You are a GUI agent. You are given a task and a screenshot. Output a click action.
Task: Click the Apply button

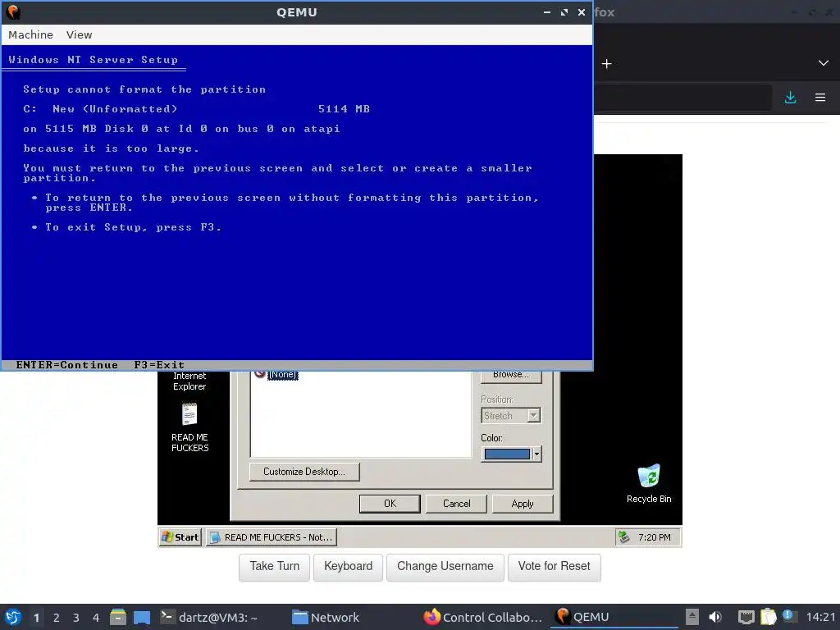(523, 504)
